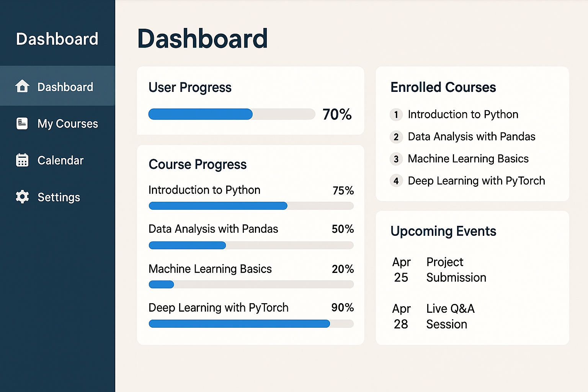
Task: Click the Dashboard title in the sidebar header
Action: 57,39
